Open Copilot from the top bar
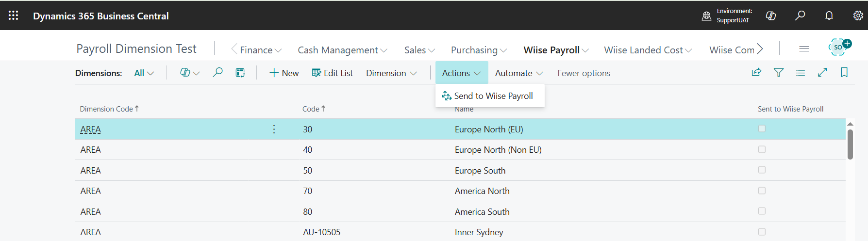This screenshot has width=868, height=241. 771,16
